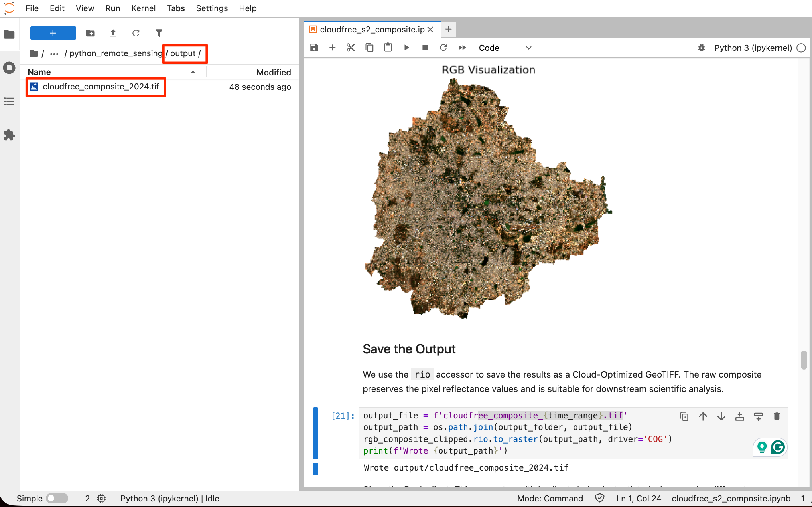Image resolution: width=812 pixels, height=507 pixels.
Task: Open the File Browser sidebar icon
Action: point(9,34)
